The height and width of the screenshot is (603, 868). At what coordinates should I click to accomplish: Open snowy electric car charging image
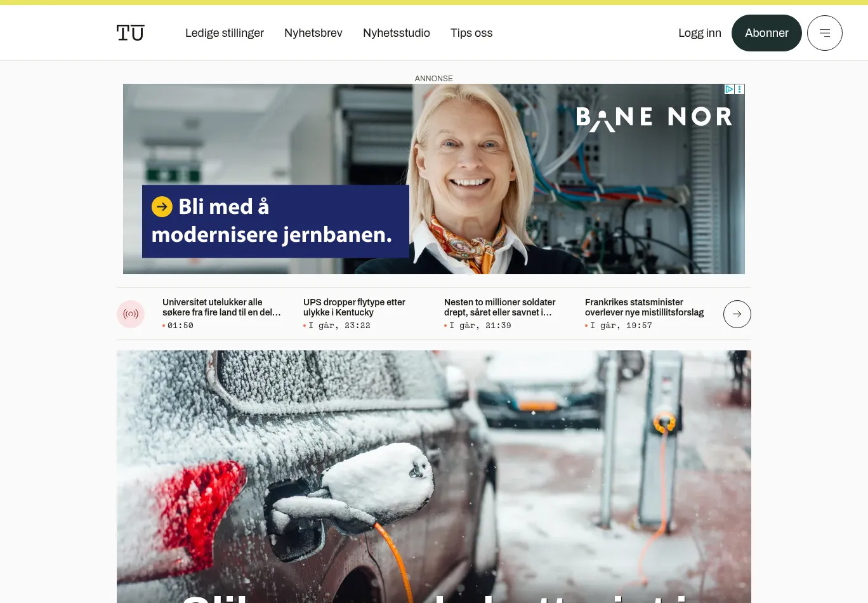coord(434,477)
